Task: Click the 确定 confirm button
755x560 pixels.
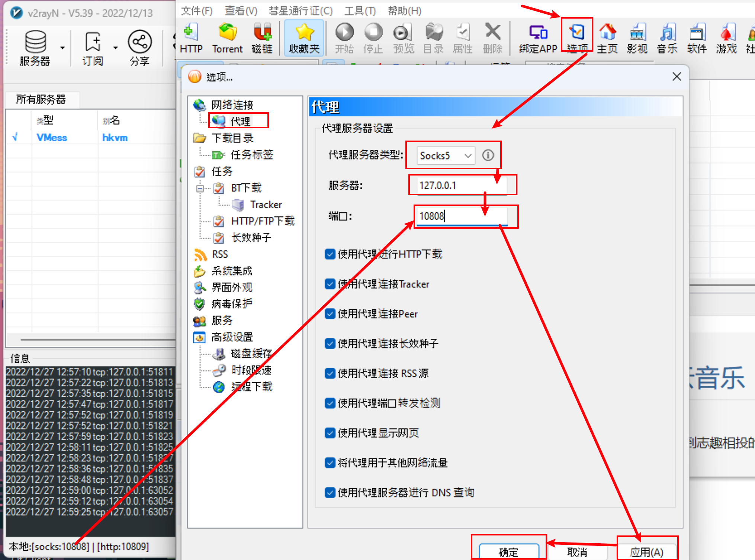Action: tap(508, 552)
